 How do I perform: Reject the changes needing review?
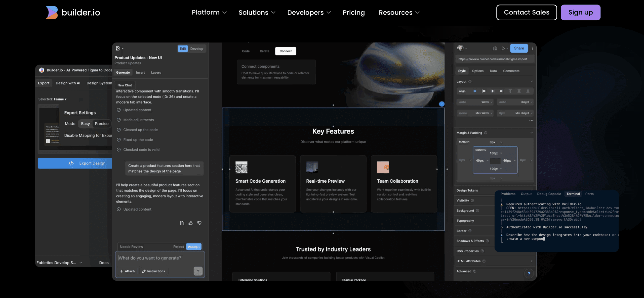pos(178,247)
